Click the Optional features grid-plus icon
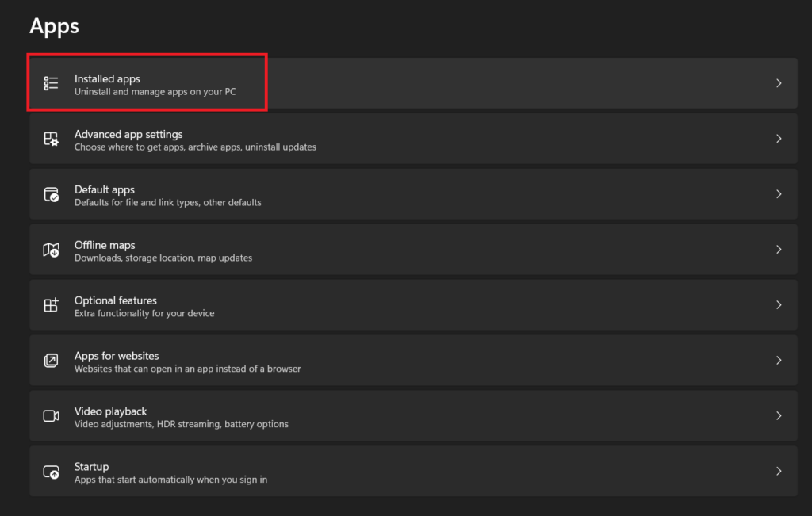 [x=51, y=305]
